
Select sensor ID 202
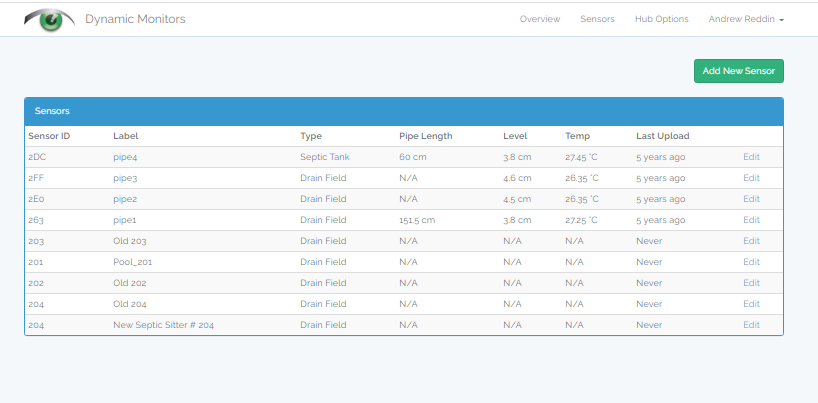tap(36, 283)
